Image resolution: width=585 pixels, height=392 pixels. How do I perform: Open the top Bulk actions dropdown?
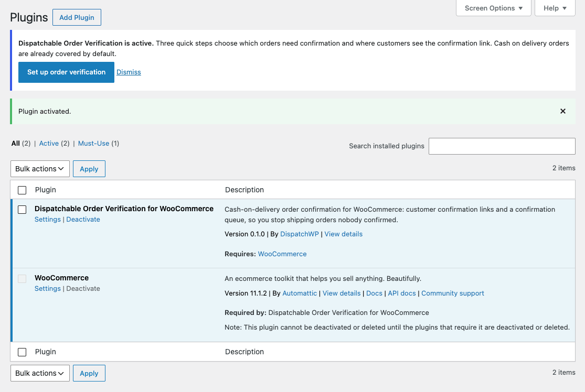[40, 169]
